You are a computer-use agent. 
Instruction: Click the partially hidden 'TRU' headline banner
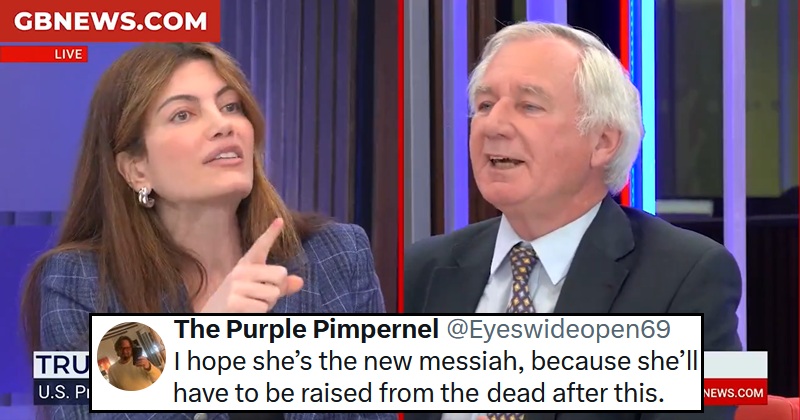click(x=62, y=364)
